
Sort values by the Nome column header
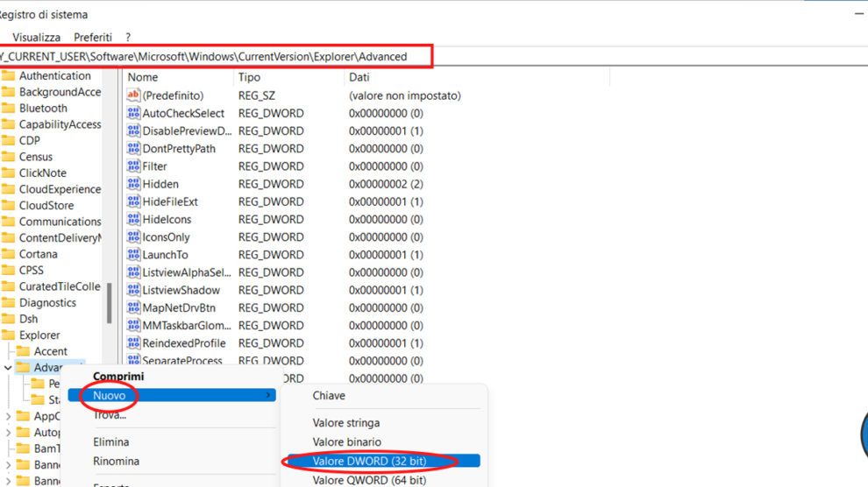click(x=143, y=77)
